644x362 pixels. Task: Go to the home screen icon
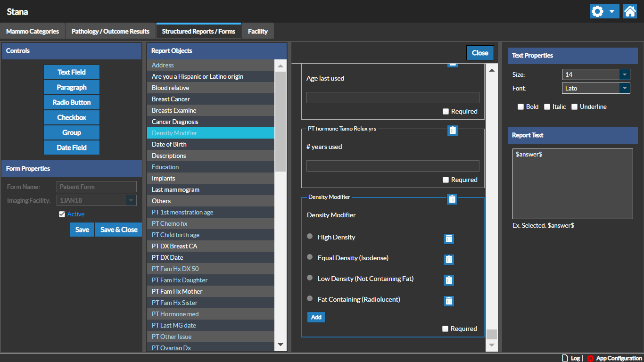629,11
